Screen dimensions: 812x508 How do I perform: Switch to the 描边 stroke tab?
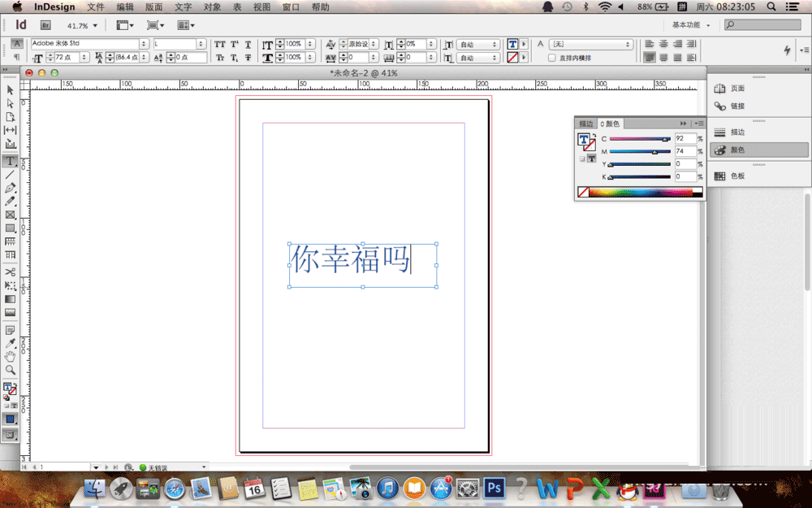(x=586, y=123)
